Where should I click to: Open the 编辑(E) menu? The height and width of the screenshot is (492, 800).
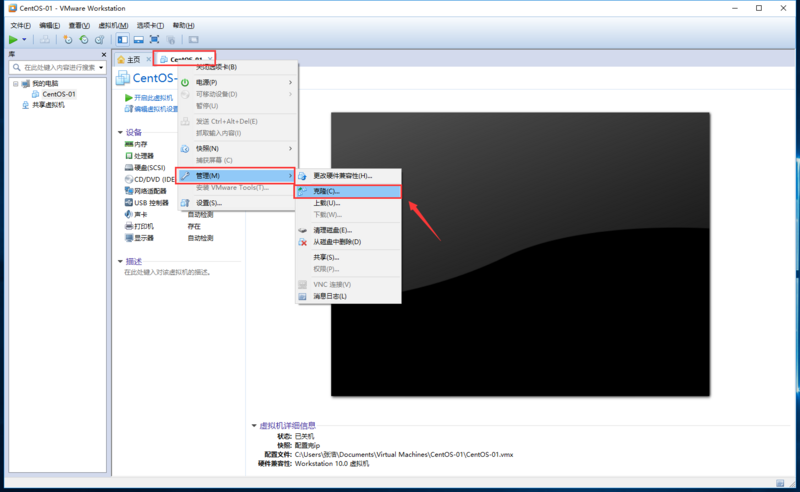click(x=49, y=25)
